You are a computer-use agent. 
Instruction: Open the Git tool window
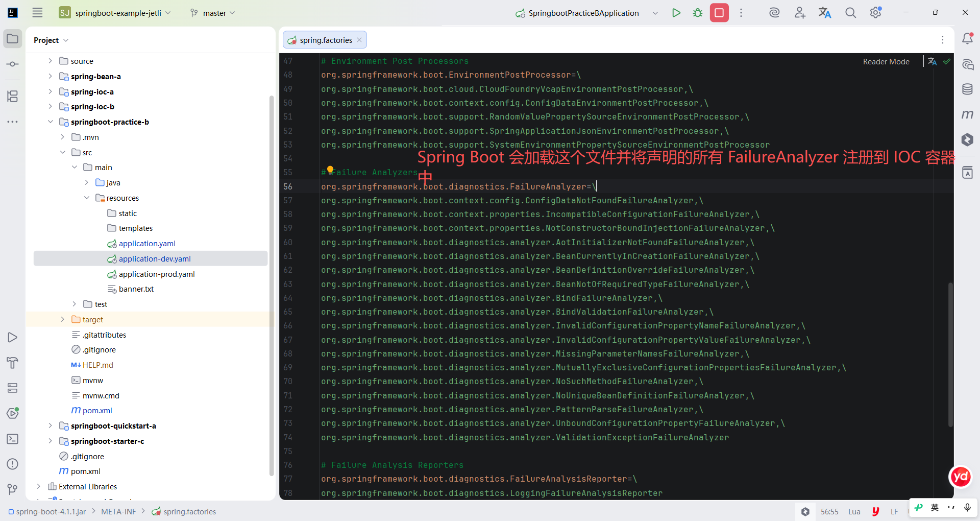point(13,489)
